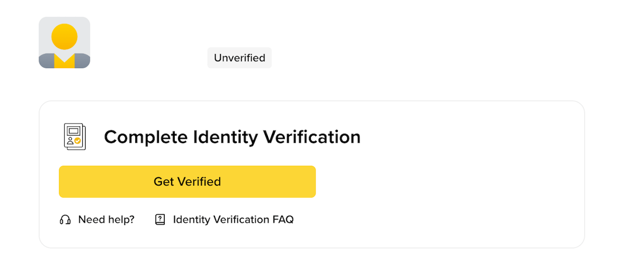Click the Unverified status badge

tap(239, 58)
